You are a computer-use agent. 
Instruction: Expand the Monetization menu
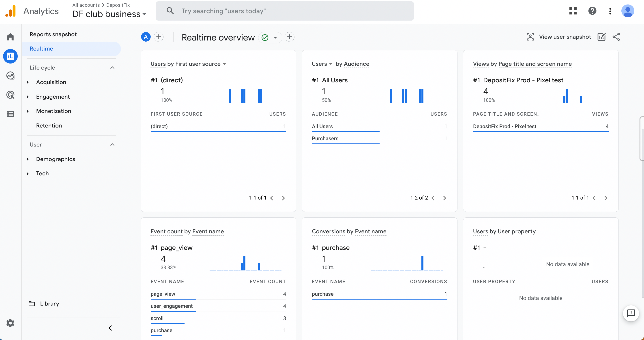coord(28,111)
